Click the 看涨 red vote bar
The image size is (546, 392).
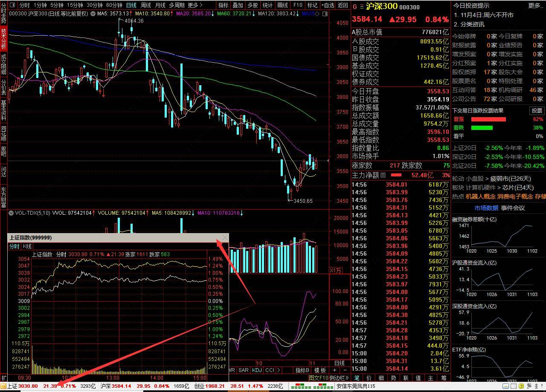[x=488, y=119]
